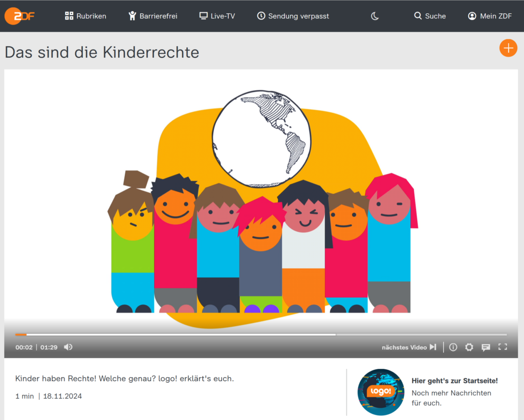This screenshot has width=524, height=420.
Task: Click the ZDF logo in header
Action: coord(20,16)
